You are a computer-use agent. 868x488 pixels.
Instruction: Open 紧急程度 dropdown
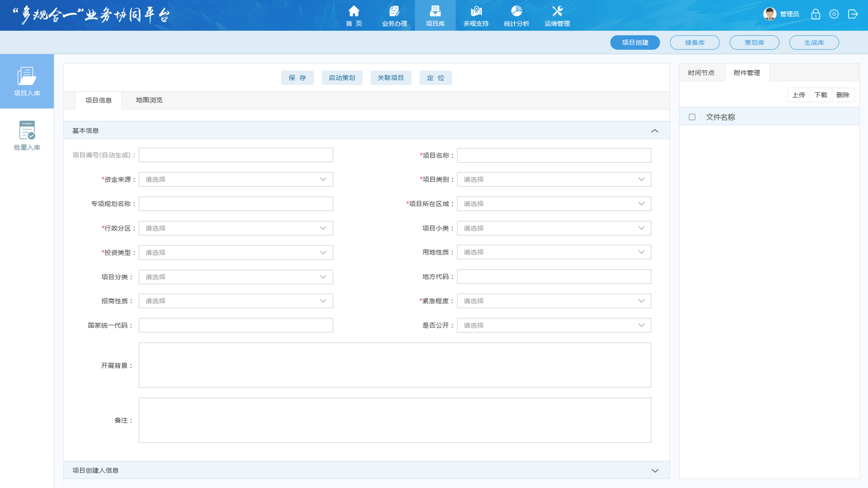[554, 301]
